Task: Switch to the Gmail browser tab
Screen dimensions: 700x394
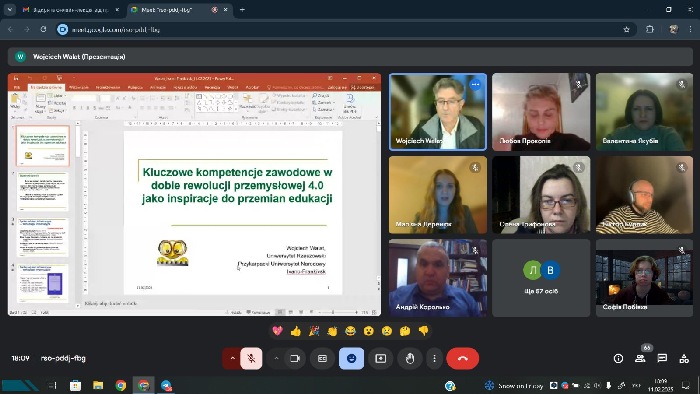Action: click(x=70, y=10)
